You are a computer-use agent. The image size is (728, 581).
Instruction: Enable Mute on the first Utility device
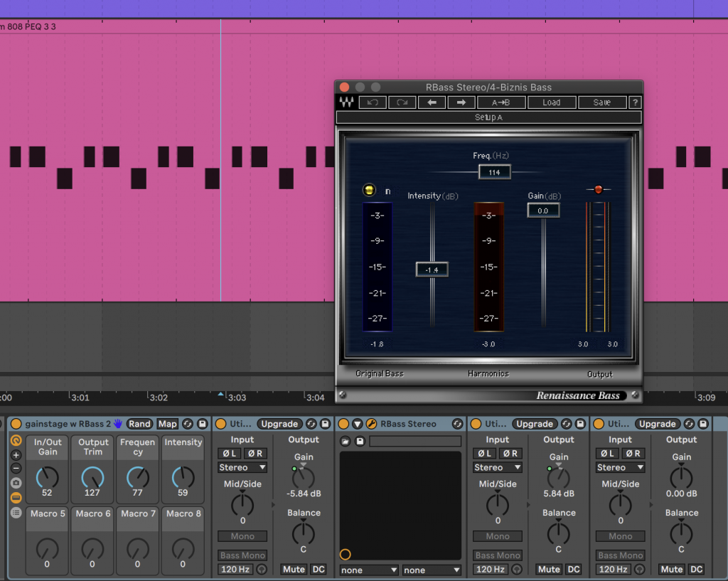293,569
